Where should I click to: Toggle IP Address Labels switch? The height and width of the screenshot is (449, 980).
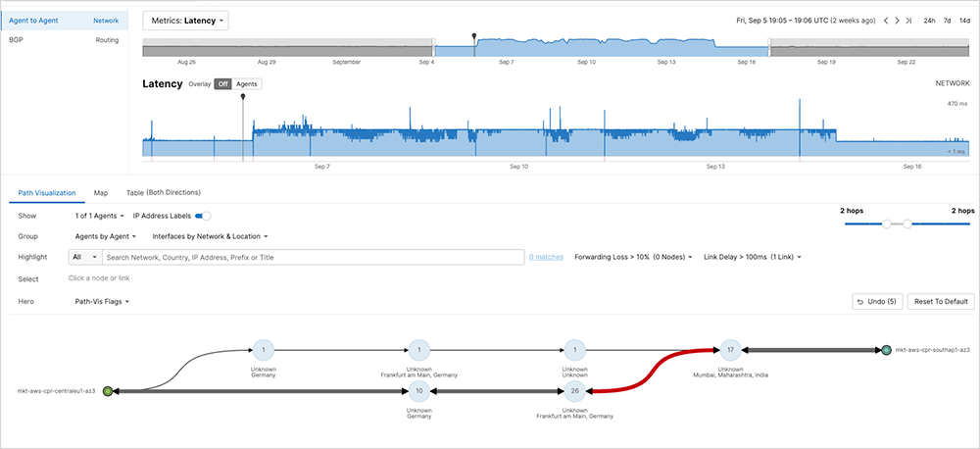click(x=203, y=216)
